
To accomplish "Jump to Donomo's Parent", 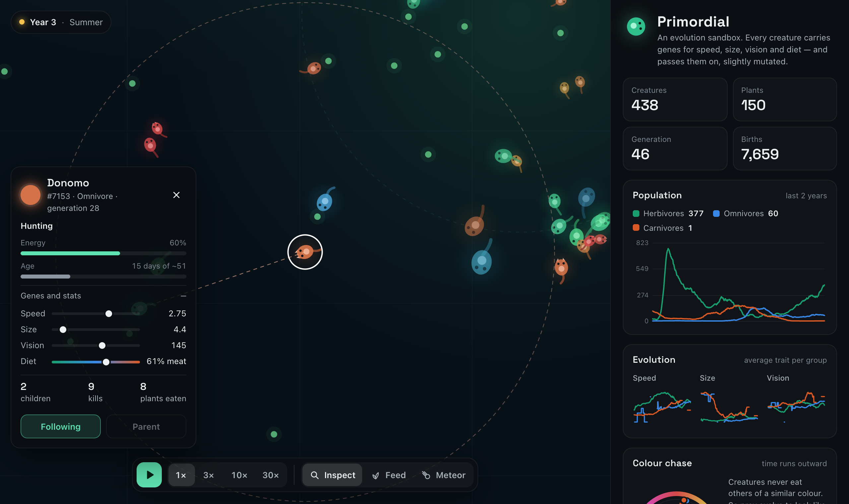I will pos(146,426).
